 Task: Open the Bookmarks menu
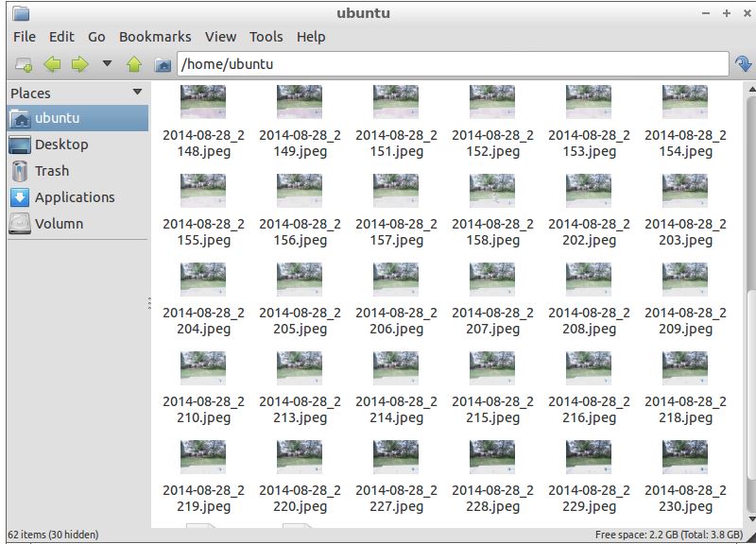(155, 37)
